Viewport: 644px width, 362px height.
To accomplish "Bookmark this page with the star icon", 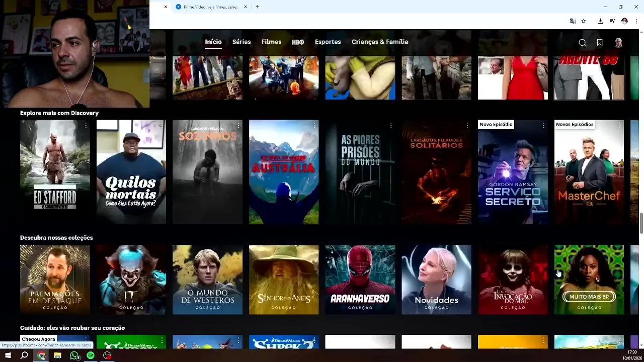I will [584, 21].
